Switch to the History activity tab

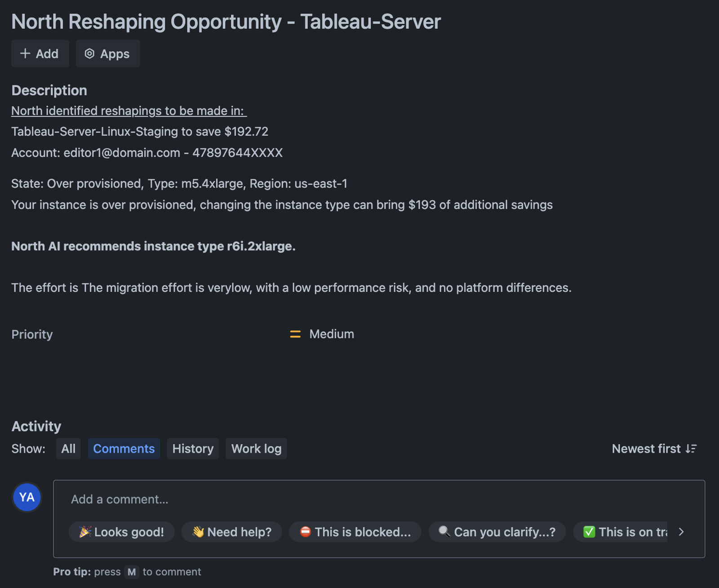[x=193, y=449]
